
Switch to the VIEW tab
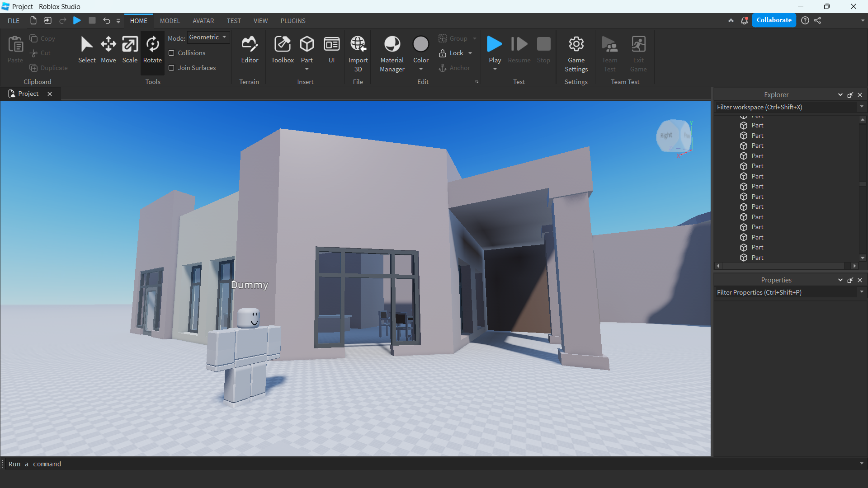[260, 21]
